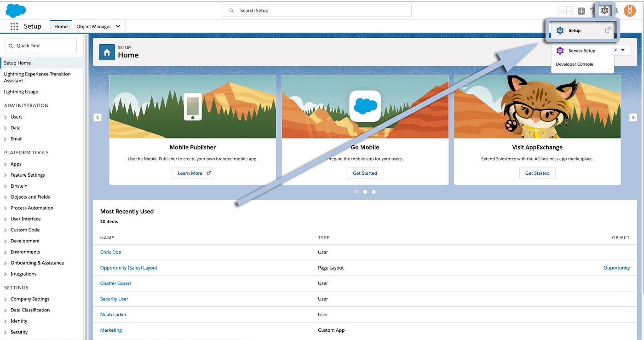Viewport: 644px width, 340px height.
Task: Go to previous carousel slide
Action: click(x=98, y=117)
